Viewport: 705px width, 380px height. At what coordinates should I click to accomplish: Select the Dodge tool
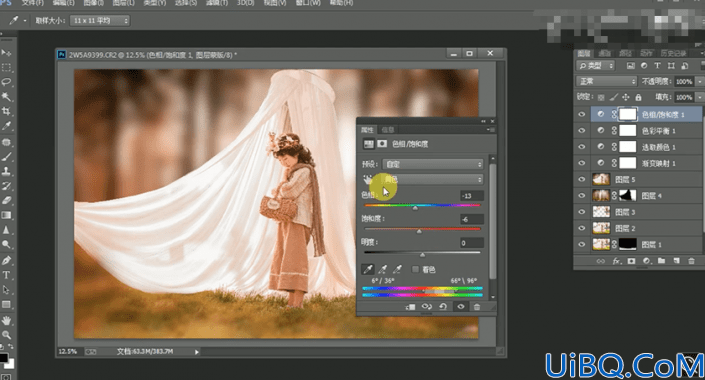(x=6, y=244)
